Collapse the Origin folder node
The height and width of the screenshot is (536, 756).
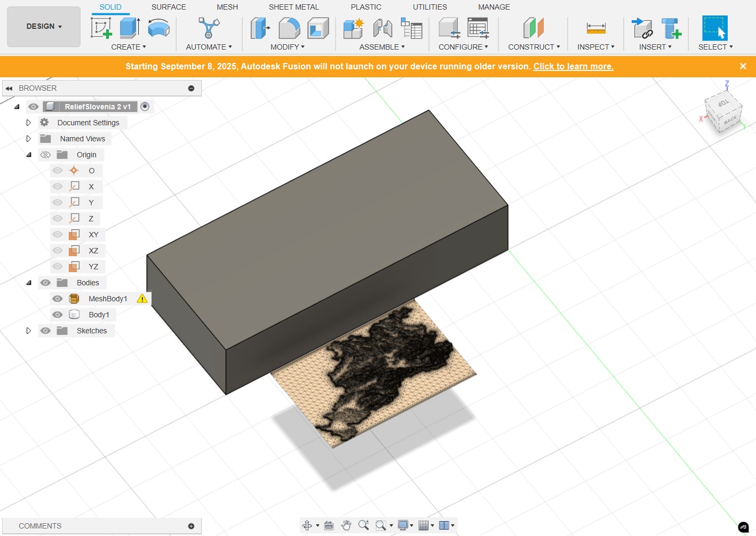[29, 155]
